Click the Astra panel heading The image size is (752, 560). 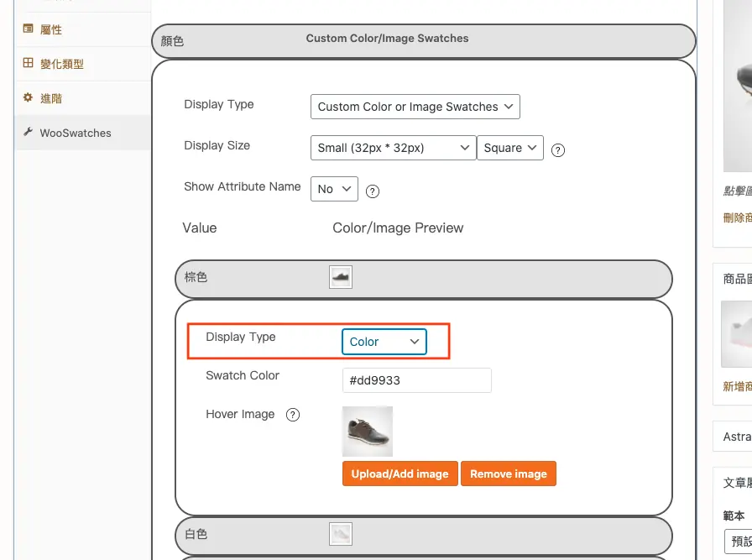[x=737, y=437]
